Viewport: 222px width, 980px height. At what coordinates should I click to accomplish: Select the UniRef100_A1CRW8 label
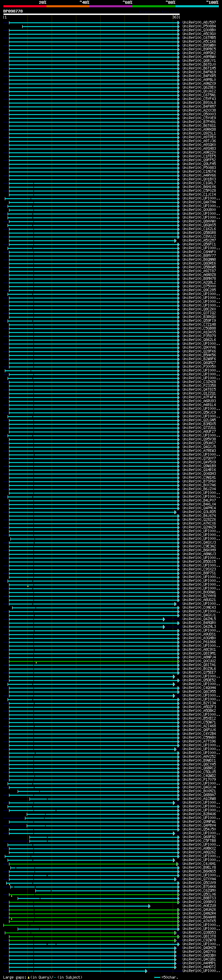pyautogui.click(x=199, y=799)
